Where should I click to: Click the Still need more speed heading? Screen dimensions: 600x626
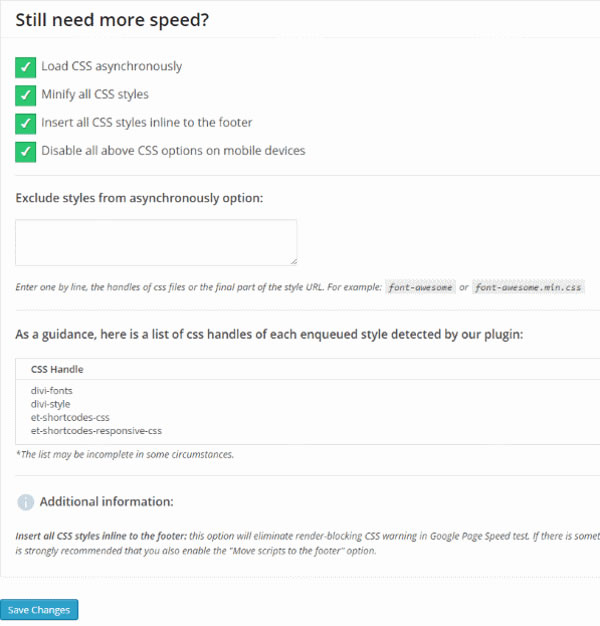112,20
